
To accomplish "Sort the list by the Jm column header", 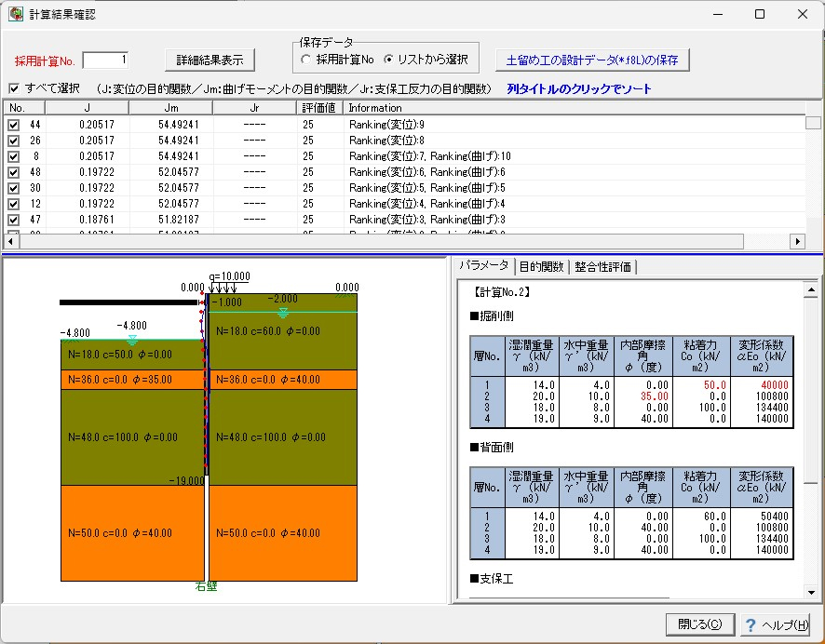I will (x=171, y=108).
